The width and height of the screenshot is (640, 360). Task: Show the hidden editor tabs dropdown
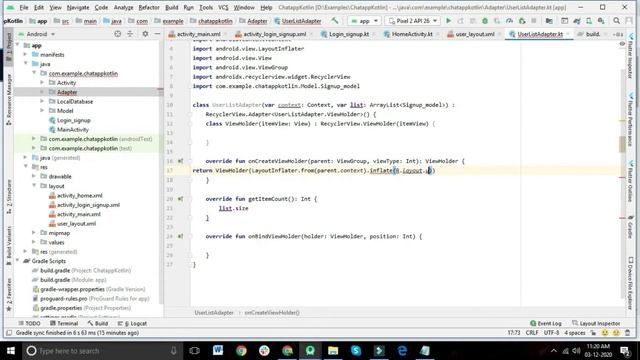tap(618, 34)
